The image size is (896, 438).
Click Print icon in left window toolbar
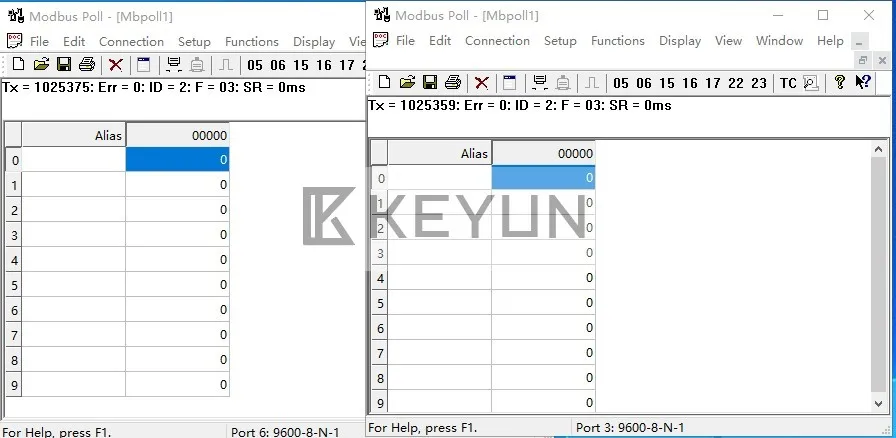pyautogui.click(x=87, y=65)
